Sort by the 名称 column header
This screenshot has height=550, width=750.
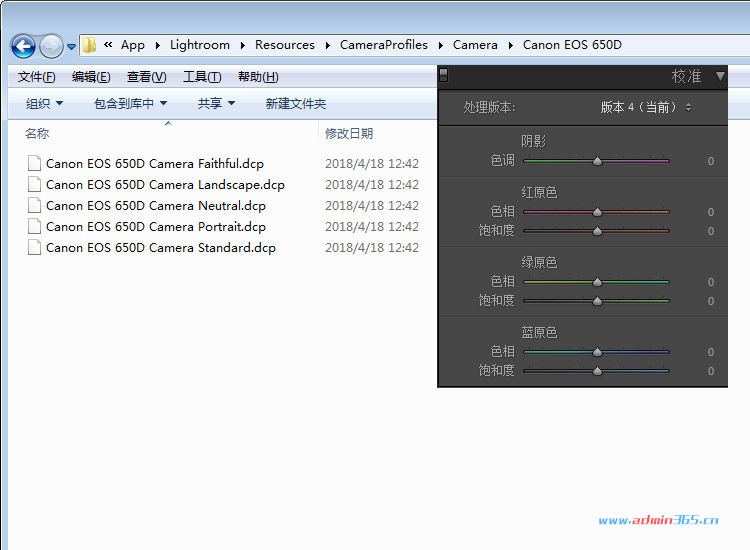(37, 133)
